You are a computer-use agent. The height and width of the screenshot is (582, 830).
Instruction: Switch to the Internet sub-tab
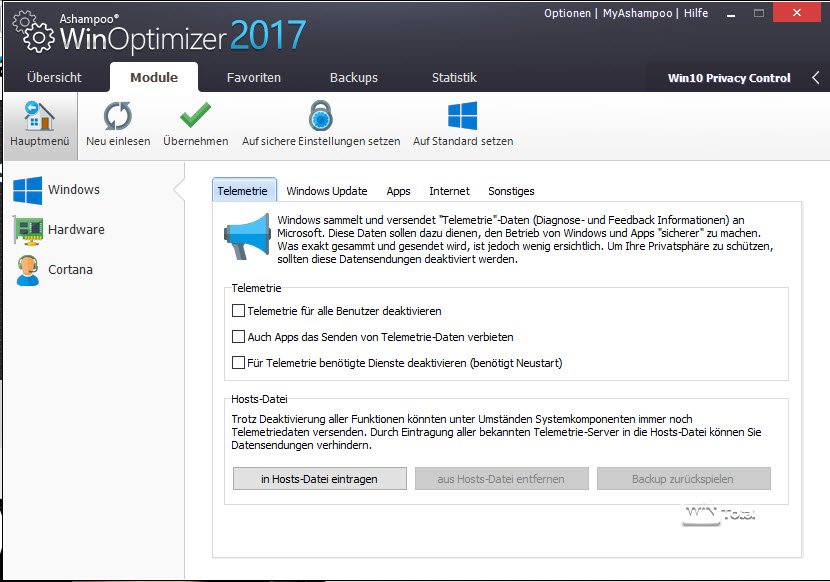coord(449,191)
